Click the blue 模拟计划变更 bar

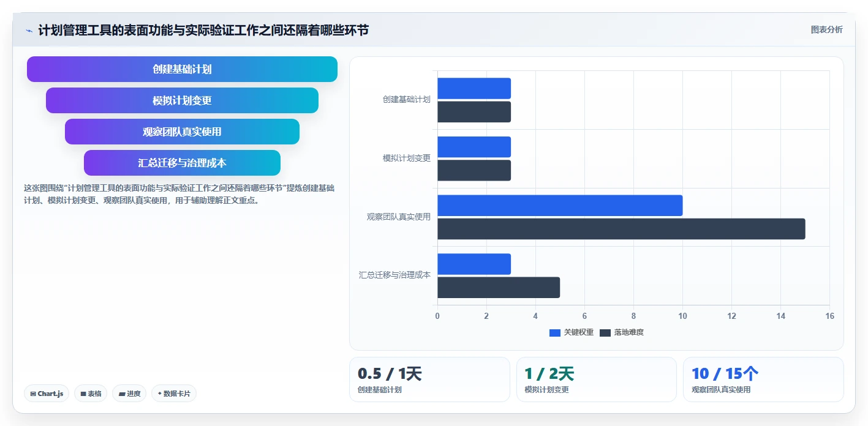tap(474, 147)
